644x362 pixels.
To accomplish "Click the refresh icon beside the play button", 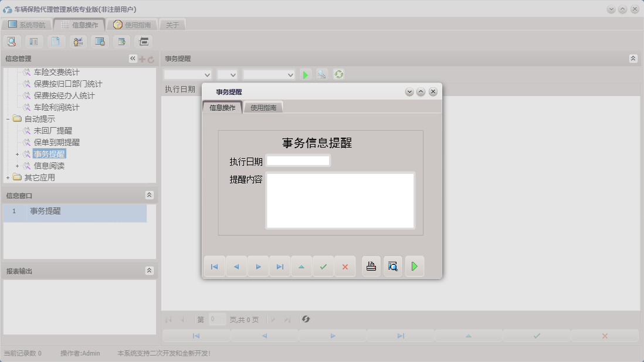I will (339, 74).
